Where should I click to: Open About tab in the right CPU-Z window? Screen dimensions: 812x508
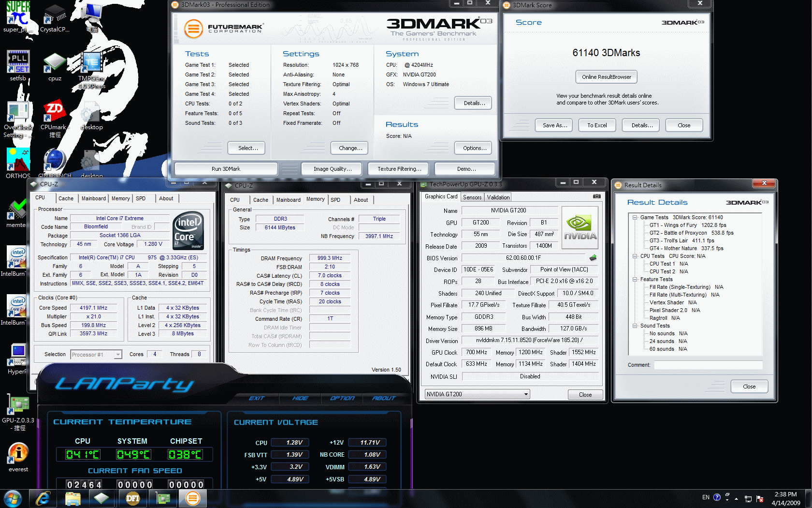(x=361, y=200)
